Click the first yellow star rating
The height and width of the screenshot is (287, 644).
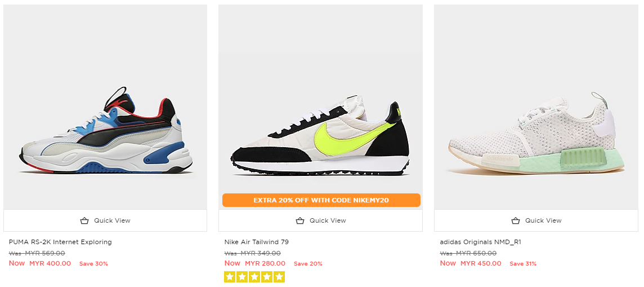[230, 277]
